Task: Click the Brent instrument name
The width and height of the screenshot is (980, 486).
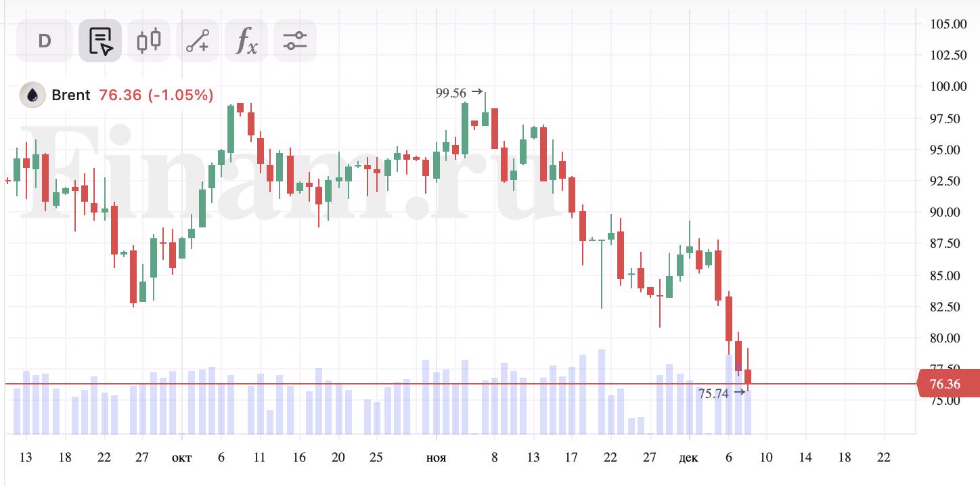Action: 72,95
